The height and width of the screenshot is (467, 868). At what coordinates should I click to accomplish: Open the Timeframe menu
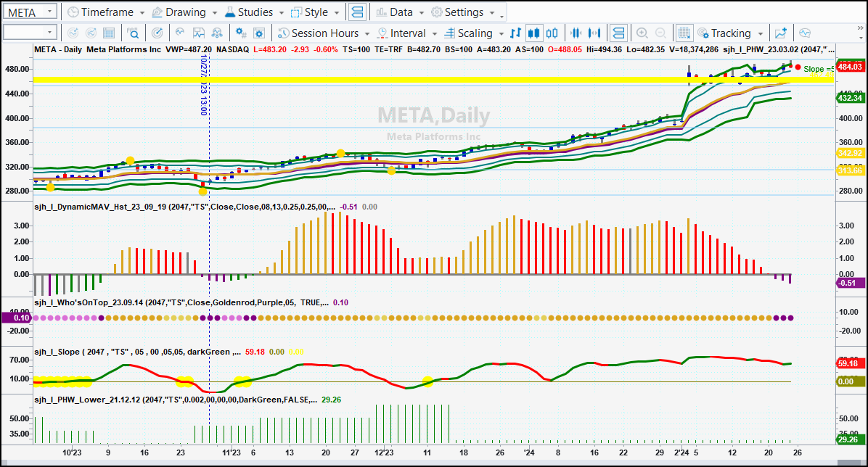[106, 12]
